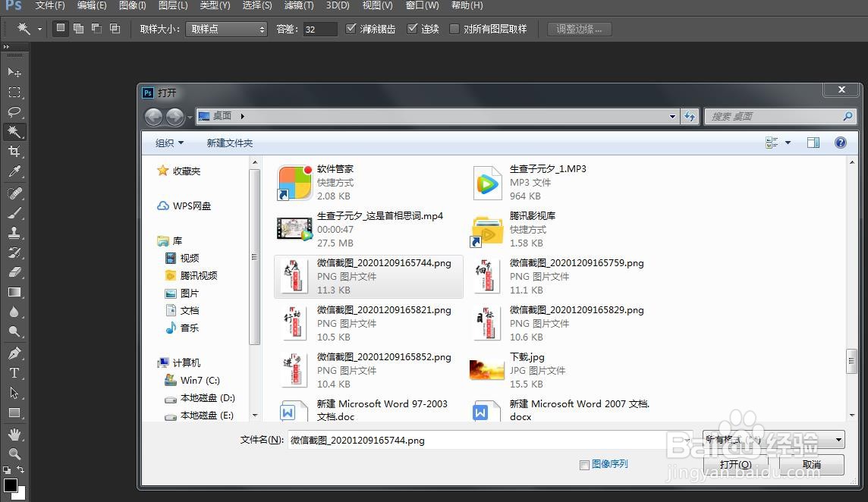Open the 帮助(H) menu
The image size is (868, 502).
pos(467,5)
